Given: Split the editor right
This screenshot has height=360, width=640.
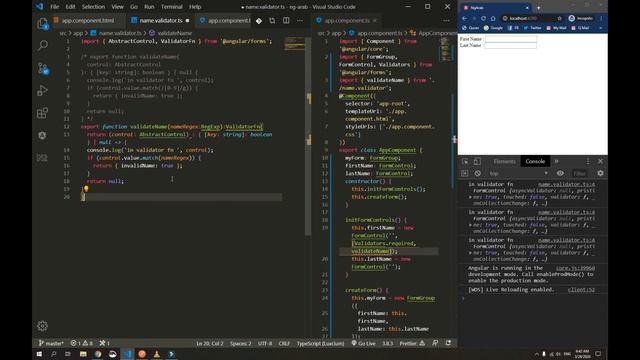Looking at the screenshot, I should coord(286,20).
